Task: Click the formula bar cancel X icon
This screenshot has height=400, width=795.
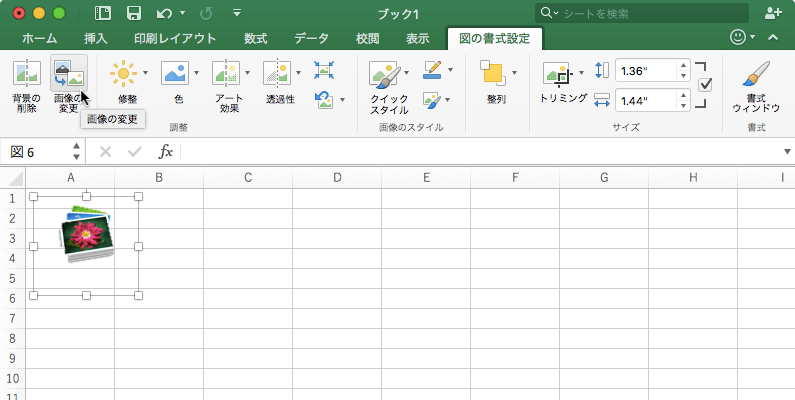Action: 105,152
